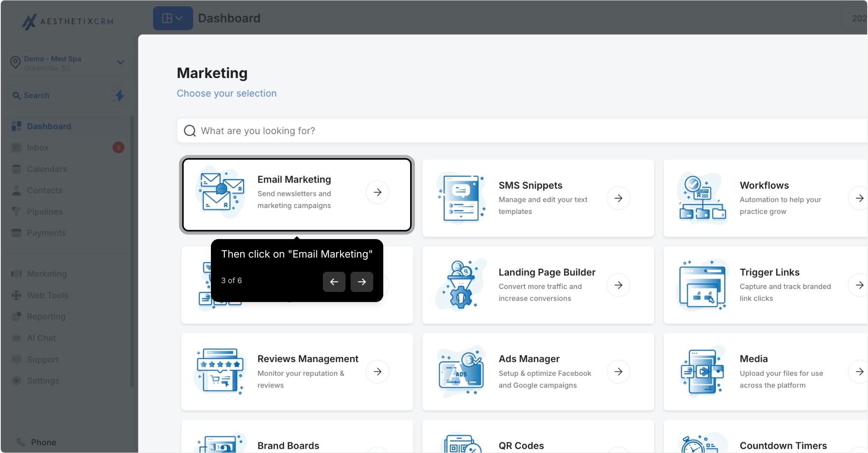This screenshot has width=868, height=453.
Task: Open the Brand Boards card
Action: point(297,436)
